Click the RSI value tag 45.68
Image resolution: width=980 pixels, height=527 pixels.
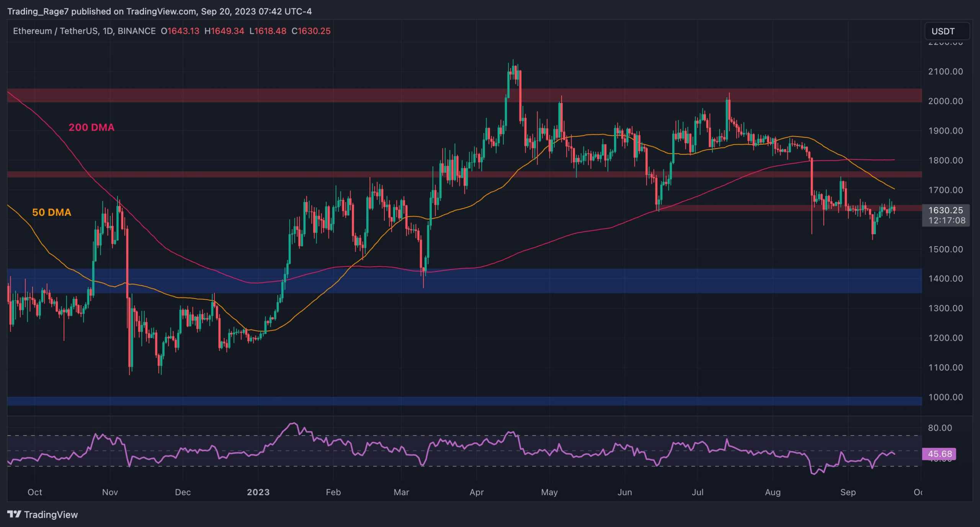[939, 454]
